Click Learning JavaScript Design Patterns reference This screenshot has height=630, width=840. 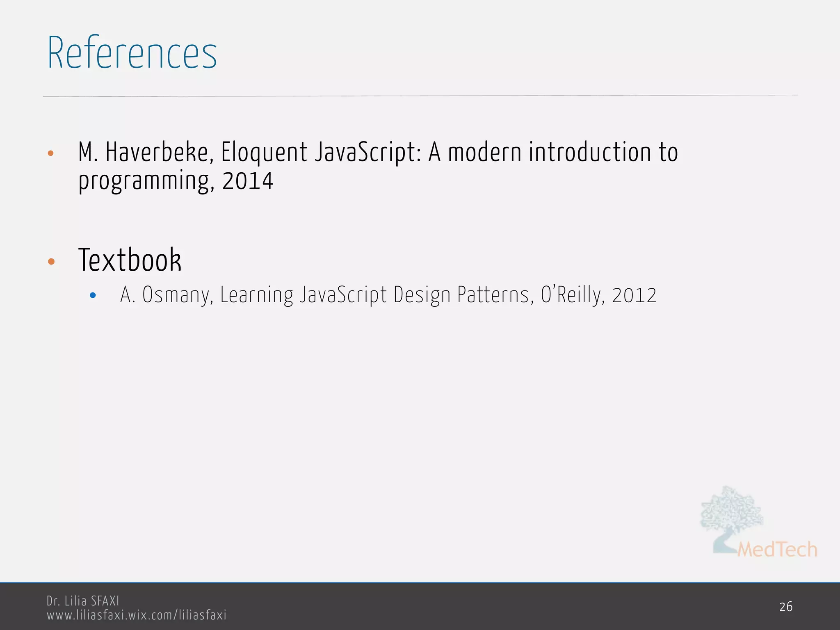(374, 295)
